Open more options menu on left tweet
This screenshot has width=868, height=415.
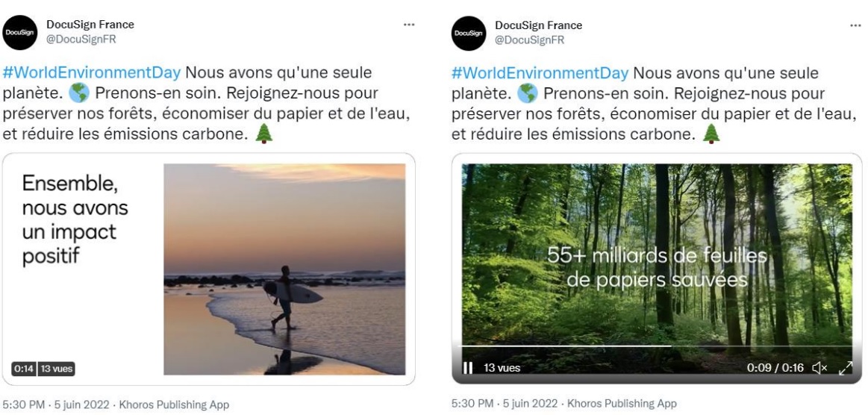408,24
